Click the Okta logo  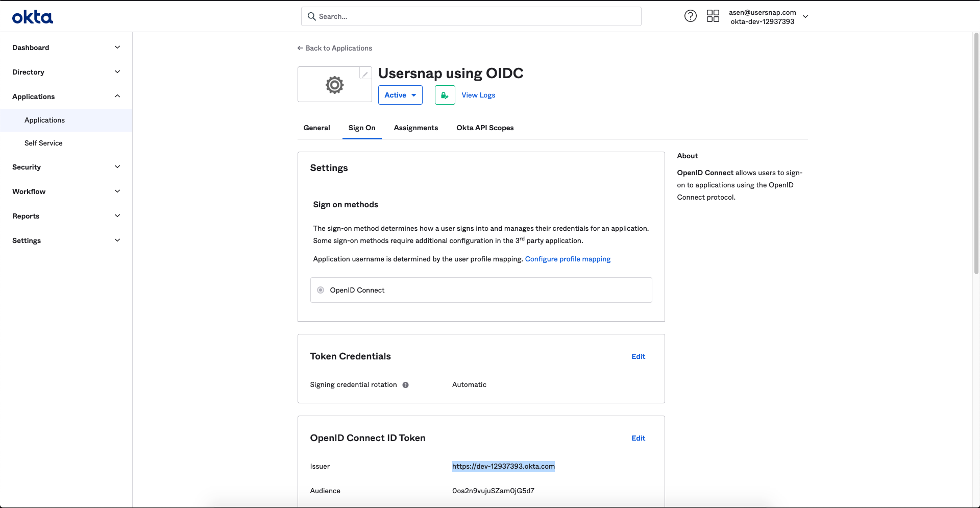(x=33, y=17)
